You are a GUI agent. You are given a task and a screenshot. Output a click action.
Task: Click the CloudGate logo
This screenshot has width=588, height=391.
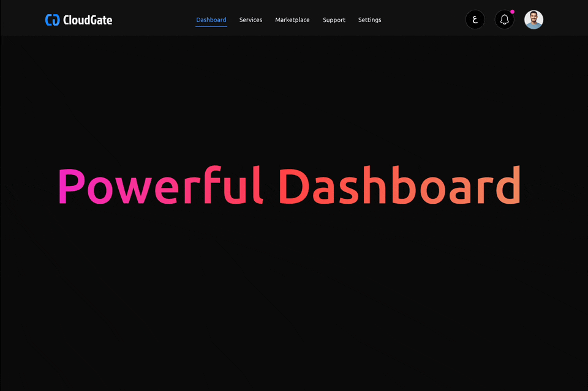click(x=79, y=20)
